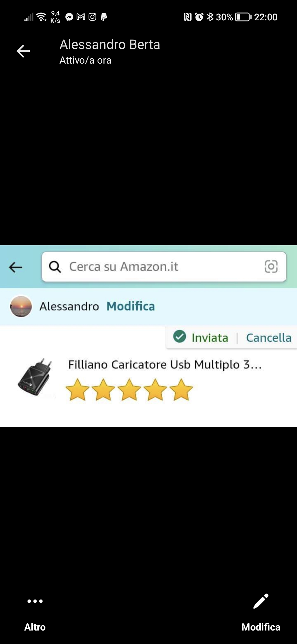Tap the blue Modifica link next to Alessandro
The image size is (297, 644).
(131, 306)
